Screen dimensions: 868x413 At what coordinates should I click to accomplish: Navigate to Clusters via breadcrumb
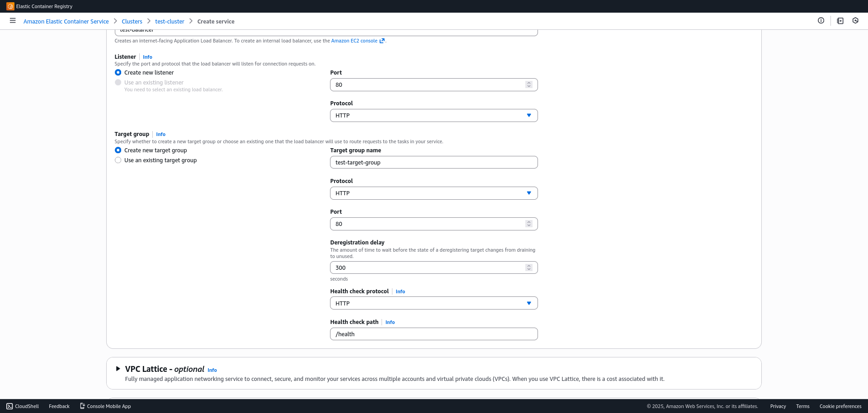[132, 21]
